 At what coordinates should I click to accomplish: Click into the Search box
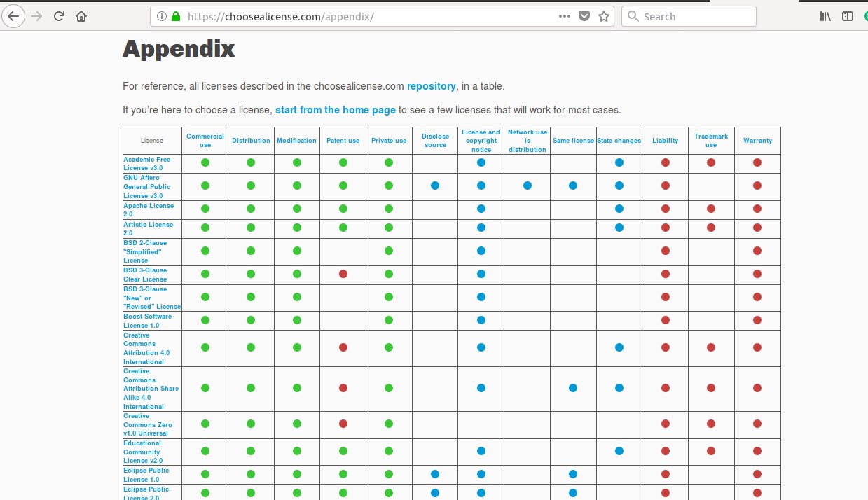coord(689,16)
